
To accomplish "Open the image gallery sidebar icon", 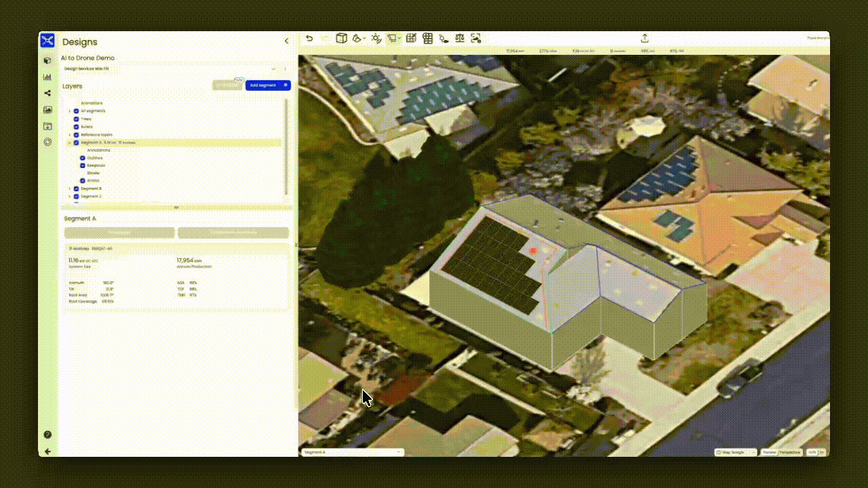I will [x=47, y=110].
